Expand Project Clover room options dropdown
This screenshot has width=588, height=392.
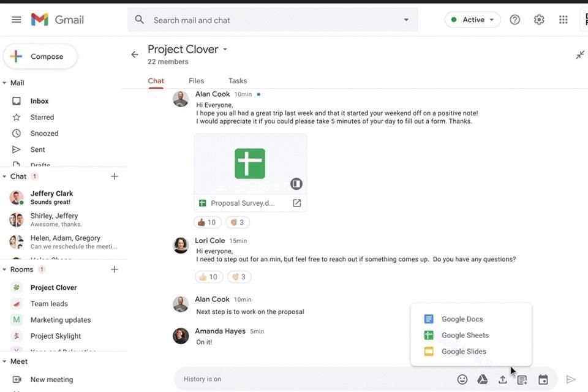click(225, 50)
